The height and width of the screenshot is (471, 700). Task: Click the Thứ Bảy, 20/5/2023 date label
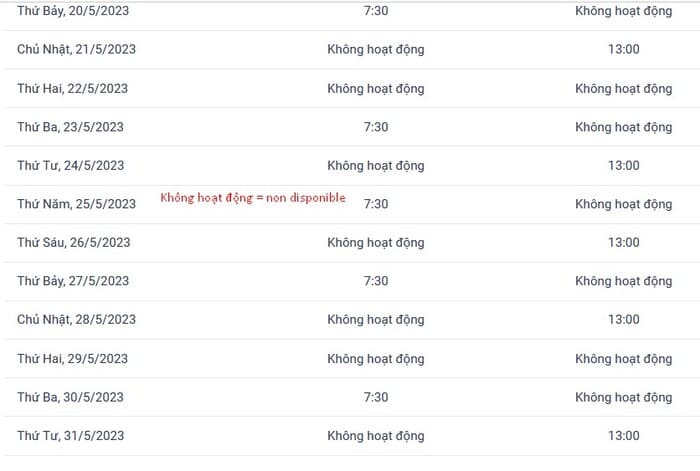(73, 10)
